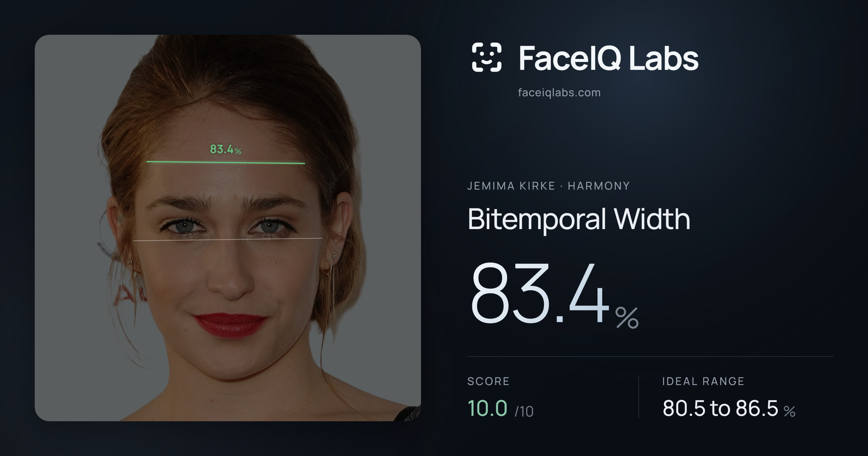
Task: Click the face photo thumbnail
Action: pyautogui.click(x=228, y=228)
